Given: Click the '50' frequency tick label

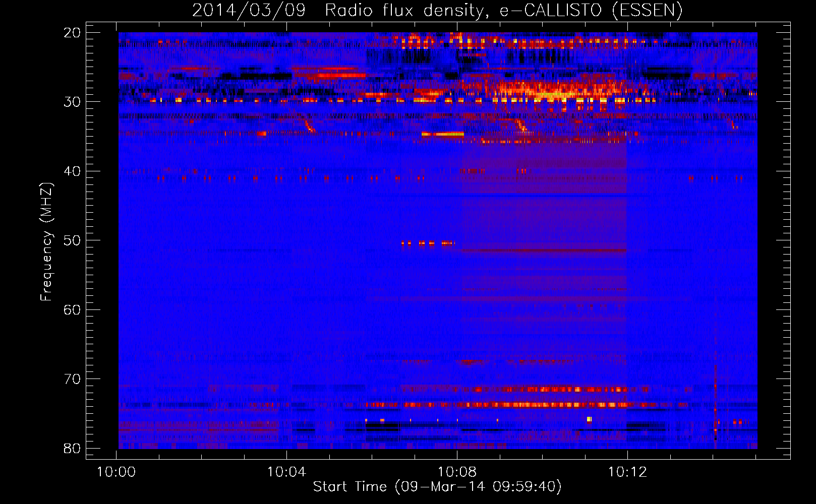Looking at the screenshot, I should 72,240.
